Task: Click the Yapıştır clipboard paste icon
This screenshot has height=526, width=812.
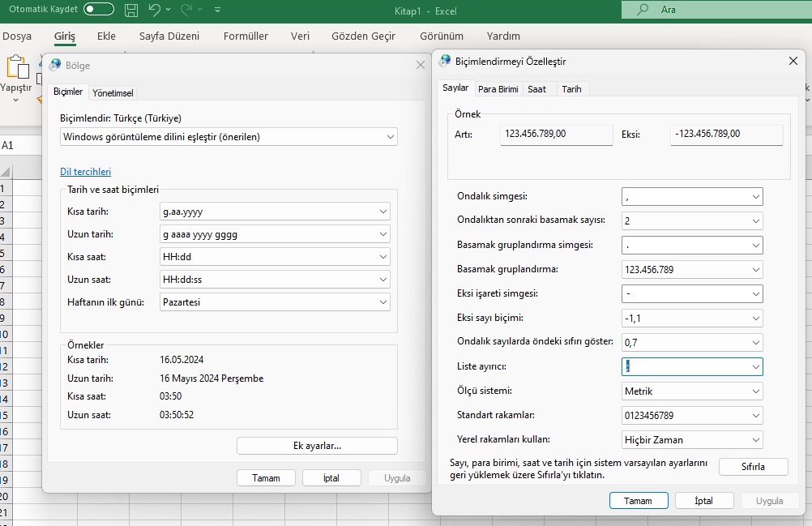Action: (18, 68)
